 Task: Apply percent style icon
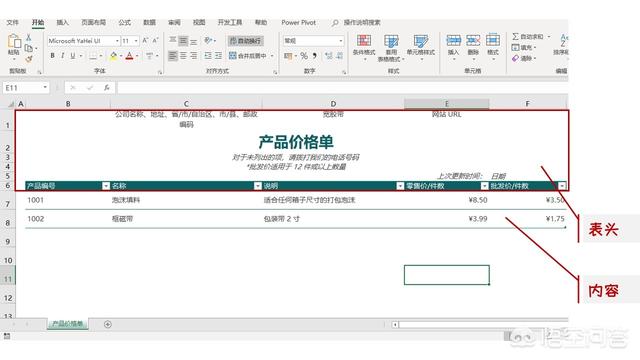click(304, 56)
